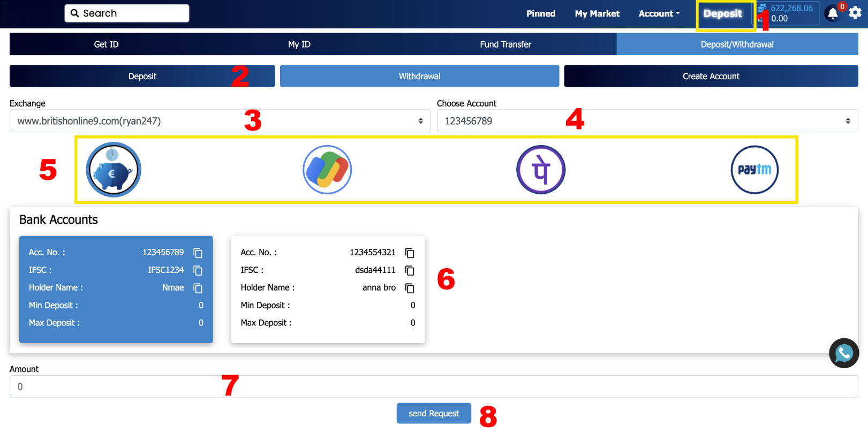The image size is (868, 433).
Task: Switch to the My ID tab
Action: tap(299, 44)
